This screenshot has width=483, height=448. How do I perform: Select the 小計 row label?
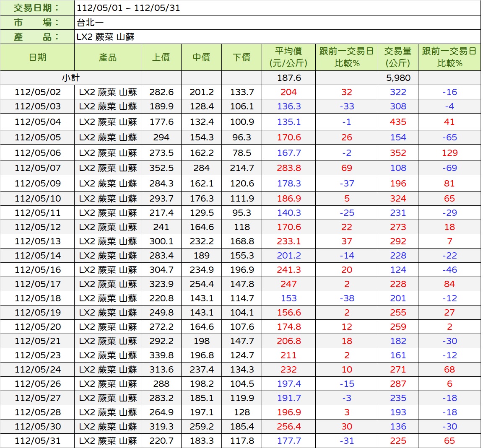(70, 78)
